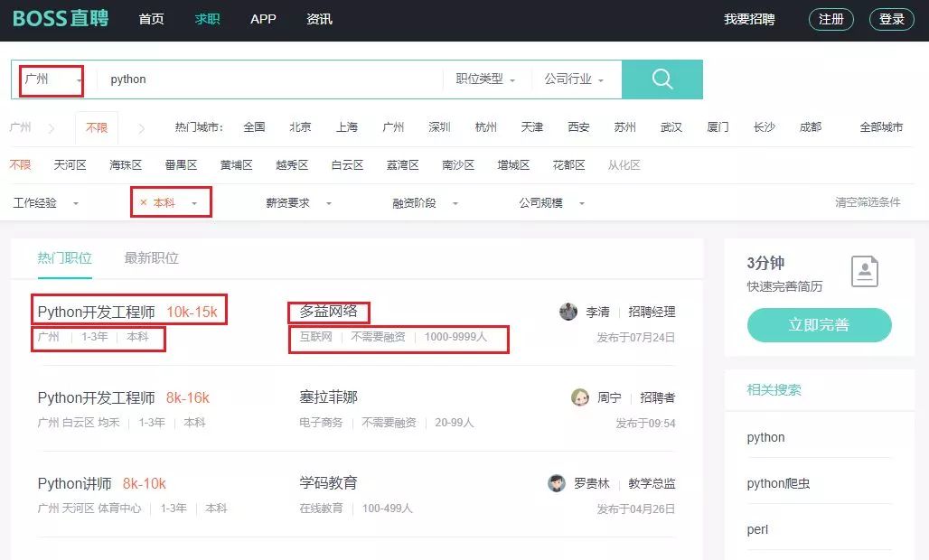Expand the 公司行业 dropdown

574,79
